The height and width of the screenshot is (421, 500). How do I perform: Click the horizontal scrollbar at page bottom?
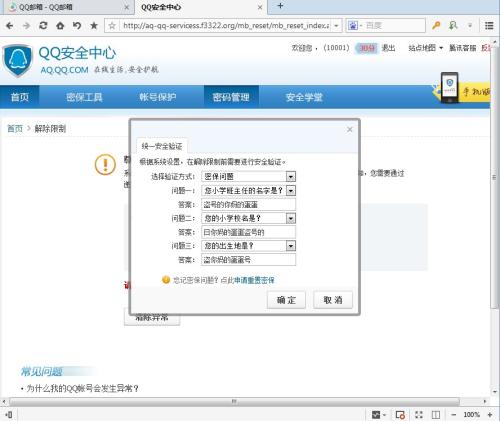pyautogui.click(x=234, y=401)
